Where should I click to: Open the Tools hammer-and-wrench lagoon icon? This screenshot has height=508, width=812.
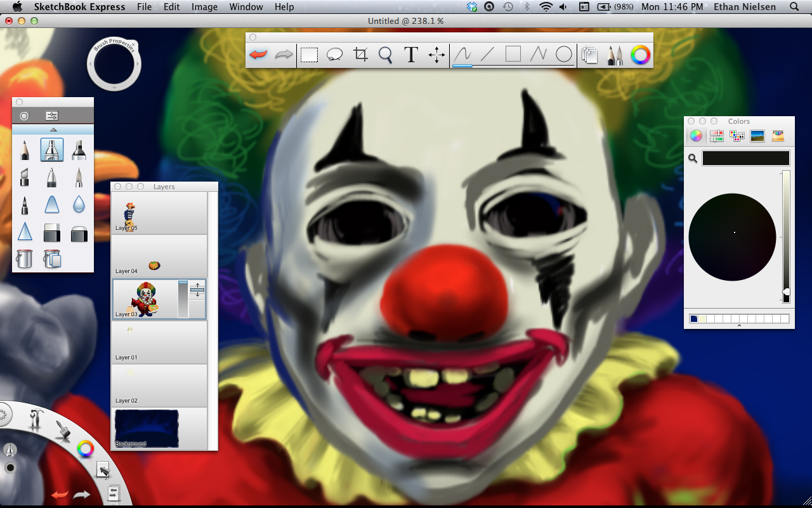point(37,420)
